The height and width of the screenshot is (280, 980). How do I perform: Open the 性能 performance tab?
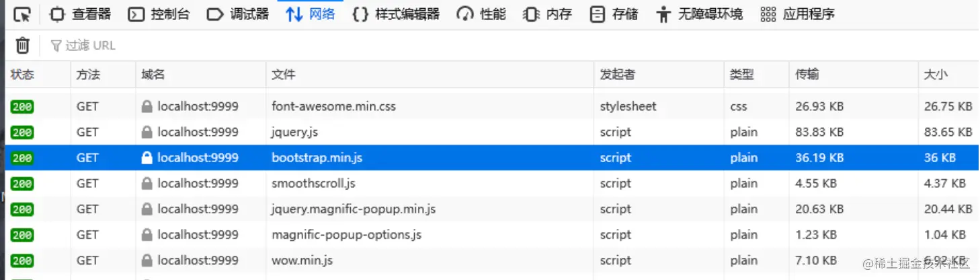pos(481,14)
